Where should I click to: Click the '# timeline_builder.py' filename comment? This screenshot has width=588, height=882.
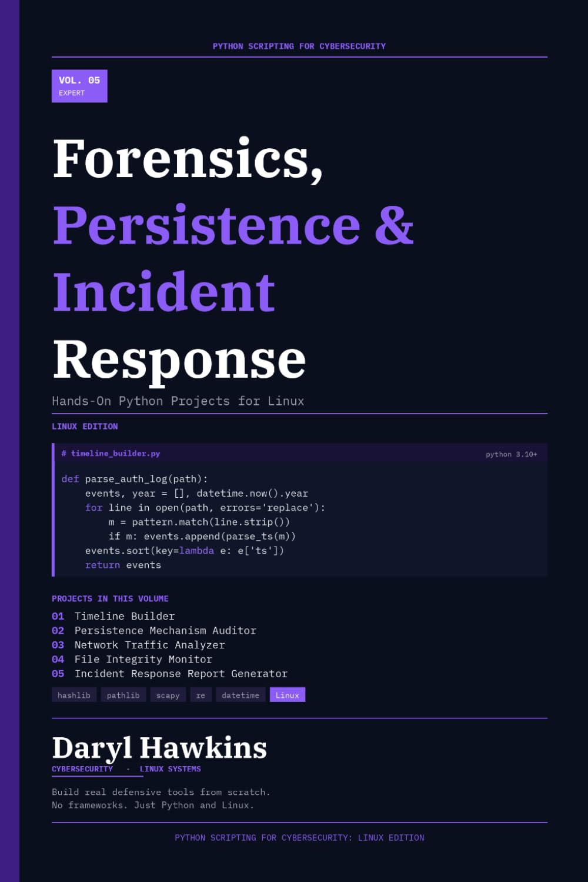point(111,453)
